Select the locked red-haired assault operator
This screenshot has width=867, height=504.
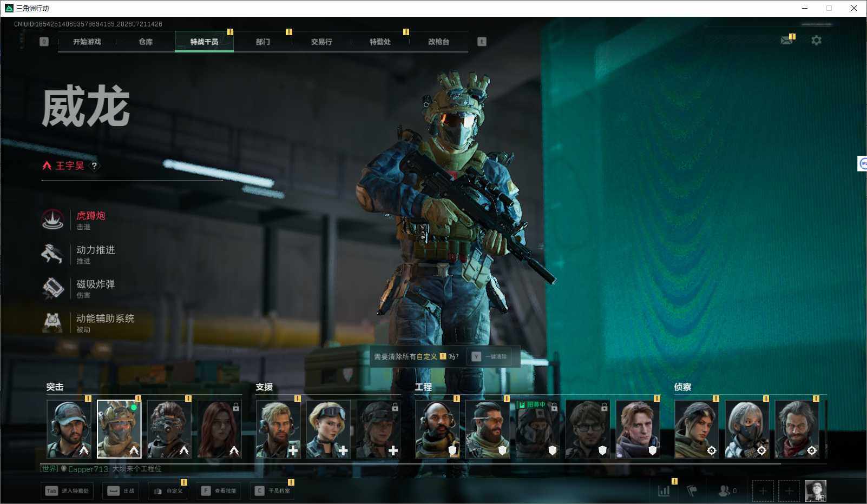click(x=219, y=429)
